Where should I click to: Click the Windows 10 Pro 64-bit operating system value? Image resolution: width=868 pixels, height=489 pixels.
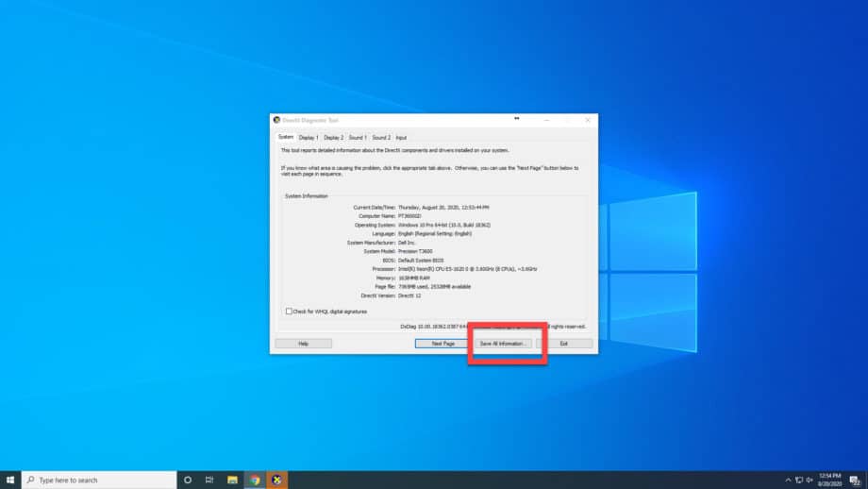444,225
